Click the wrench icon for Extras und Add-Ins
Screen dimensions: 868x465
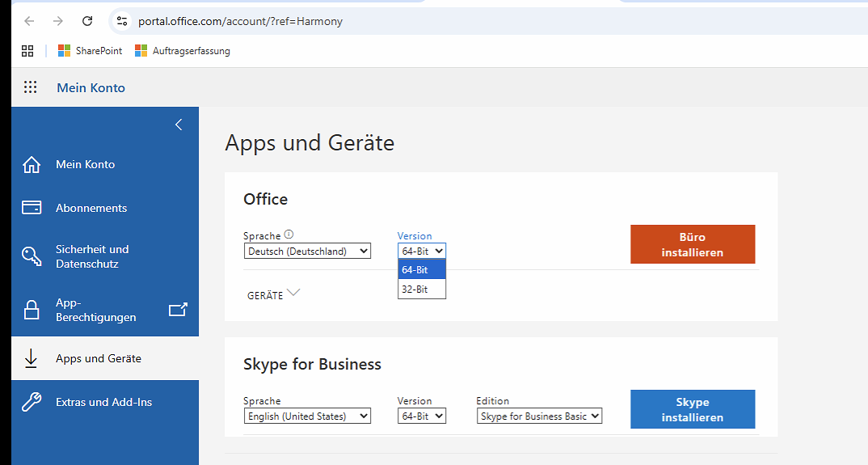32,402
